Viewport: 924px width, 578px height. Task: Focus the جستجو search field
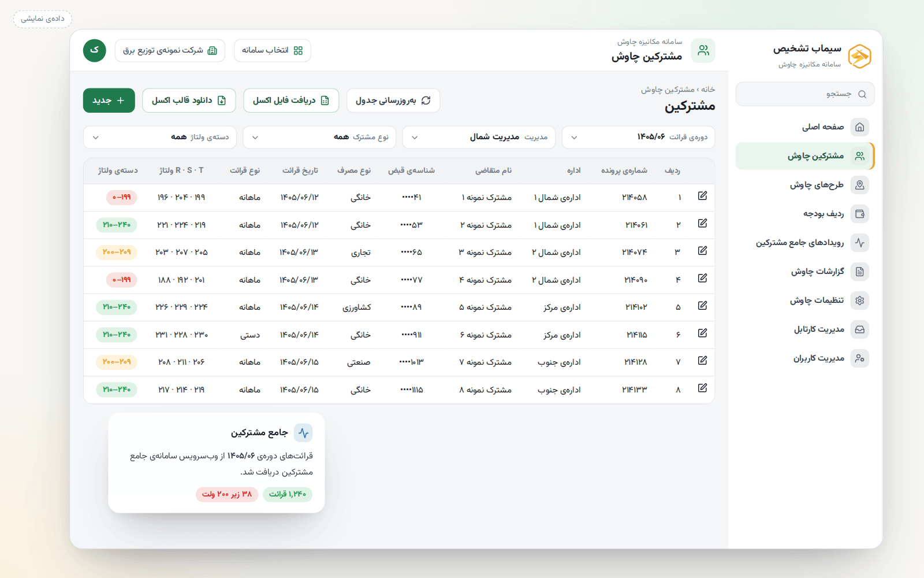(x=805, y=94)
